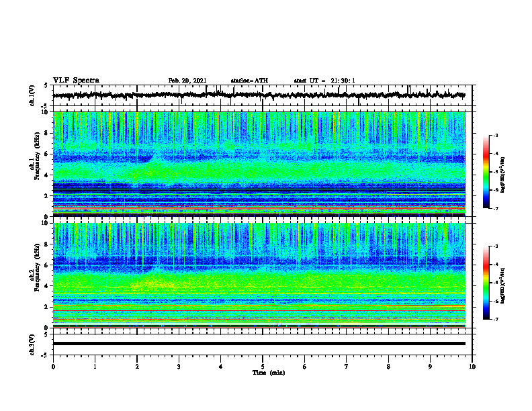Click the "ch.1(V)" axis label
The width and height of the screenshot is (532, 411).
(x=32, y=95)
